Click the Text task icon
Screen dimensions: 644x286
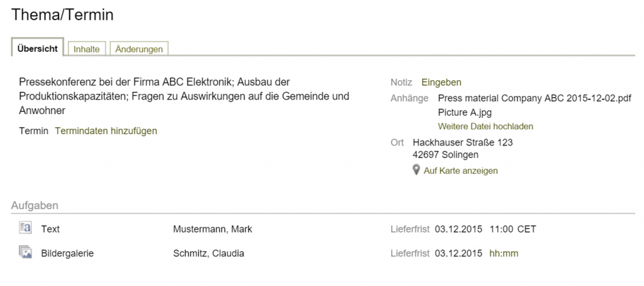coord(25,228)
